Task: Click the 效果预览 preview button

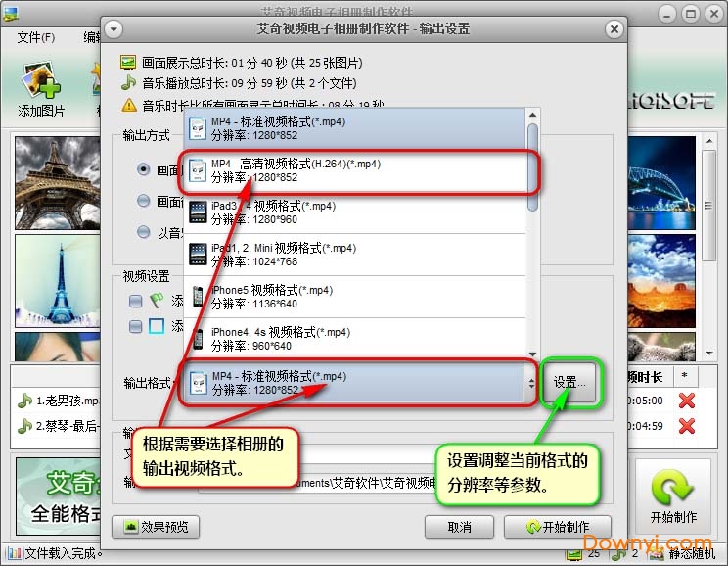Action: pos(156,527)
